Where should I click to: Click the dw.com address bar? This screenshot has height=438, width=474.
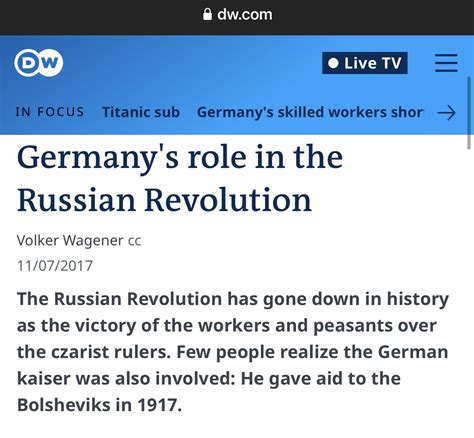[x=237, y=15]
